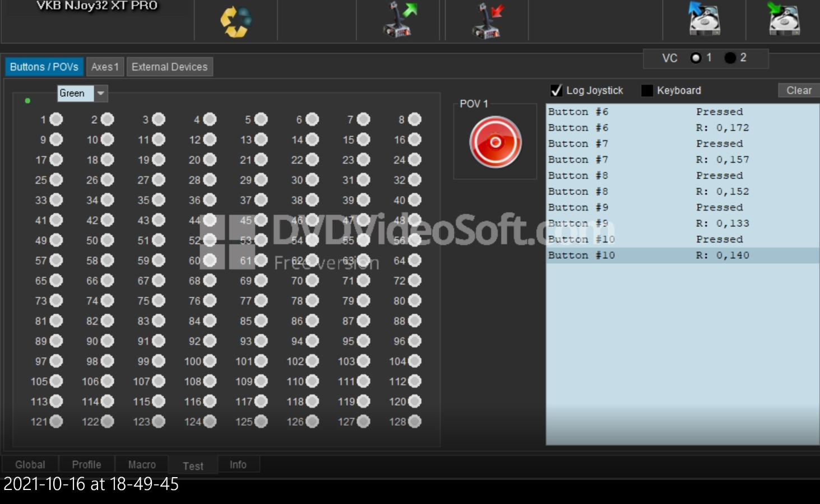Select log row Button #6 Pressed
Image resolution: width=820 pixels, height=504 pixels.
coord(683,112)
